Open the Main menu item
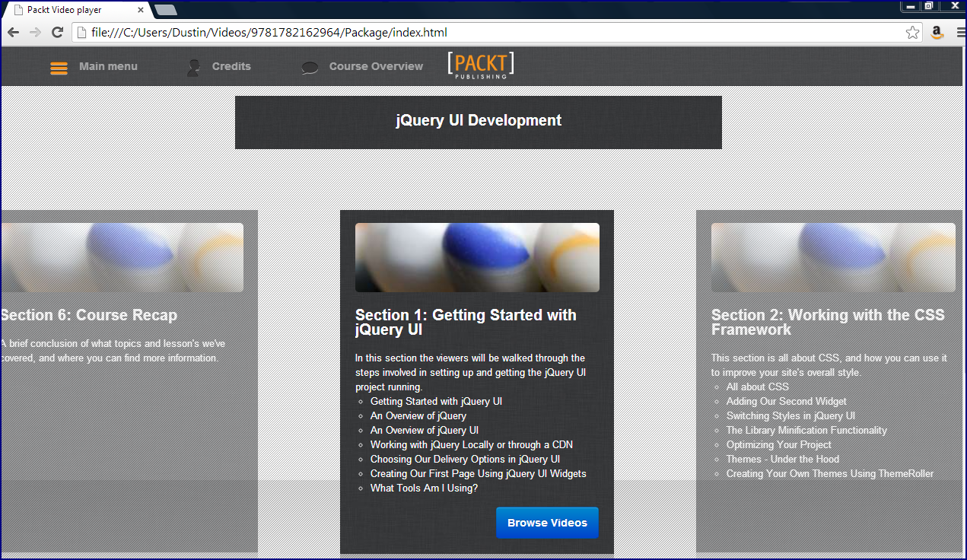The width and height of the screenshot is (967, 560). 108,66
